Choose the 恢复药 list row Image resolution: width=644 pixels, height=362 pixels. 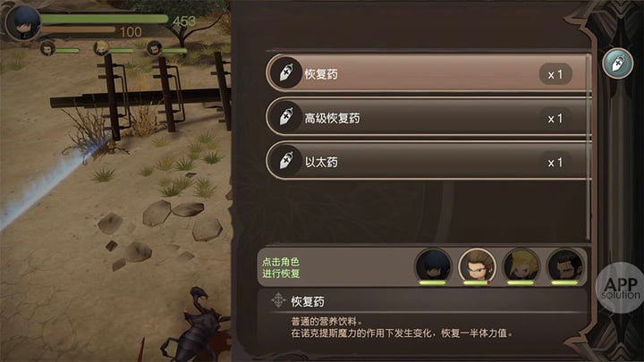(x=428, y=73)
